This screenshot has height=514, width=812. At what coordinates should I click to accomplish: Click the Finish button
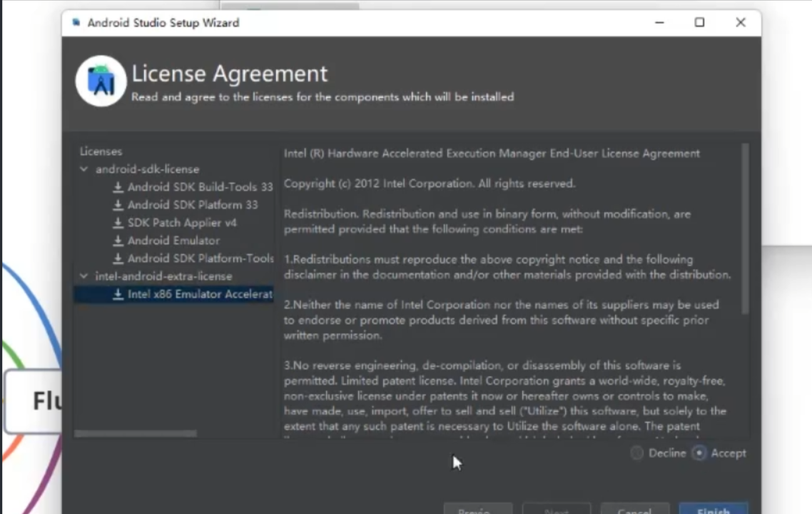pos(714,508)
